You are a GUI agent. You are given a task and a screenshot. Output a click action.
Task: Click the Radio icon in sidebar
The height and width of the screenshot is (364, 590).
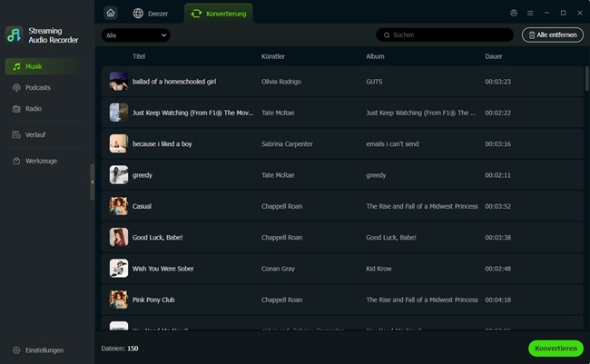tap(16, 109)
